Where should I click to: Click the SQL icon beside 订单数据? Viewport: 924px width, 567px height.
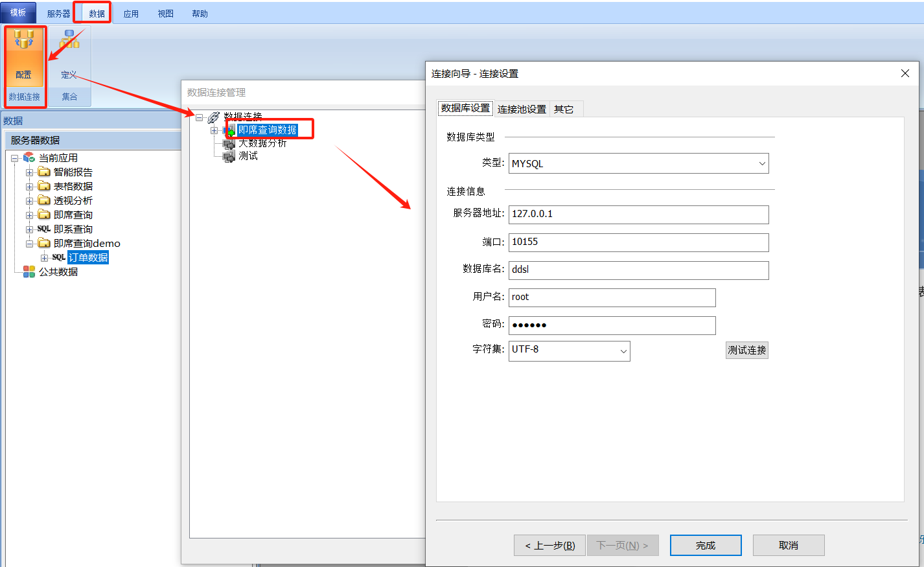tap(59, 257)
